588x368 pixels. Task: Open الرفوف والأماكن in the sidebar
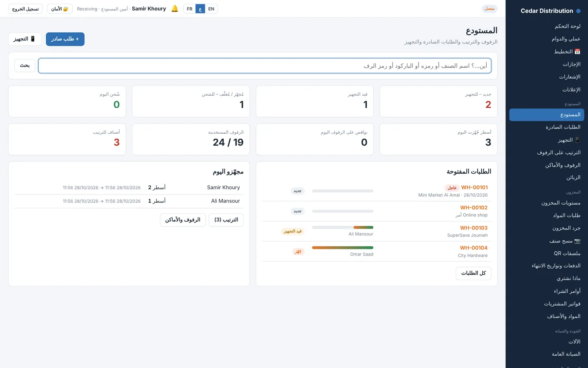tap(547, 165)
